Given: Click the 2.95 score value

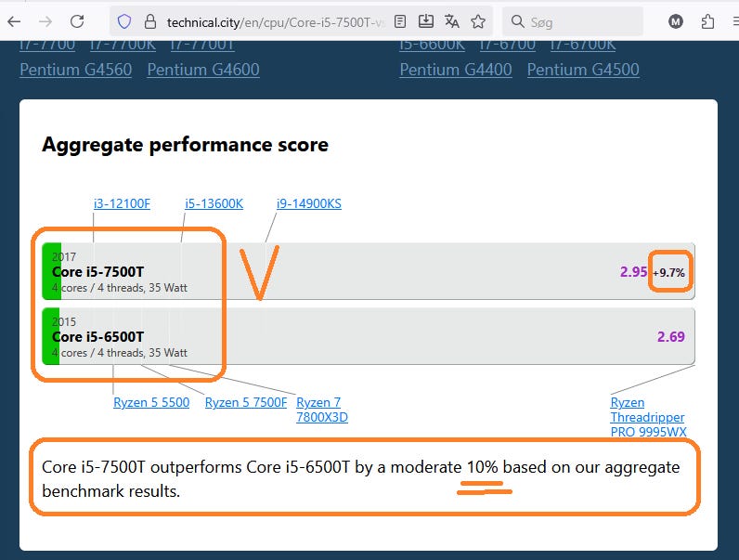Looking at the screenshot, I should (x=633, y=272).
